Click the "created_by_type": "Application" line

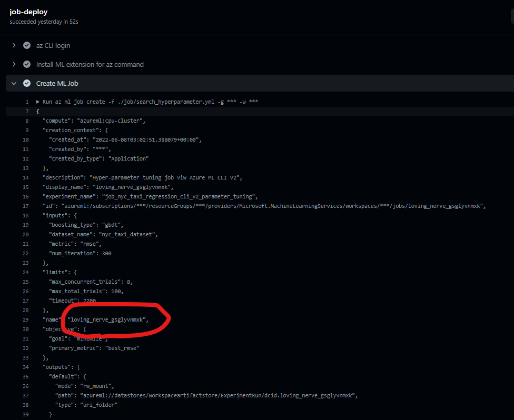[98, 159]
